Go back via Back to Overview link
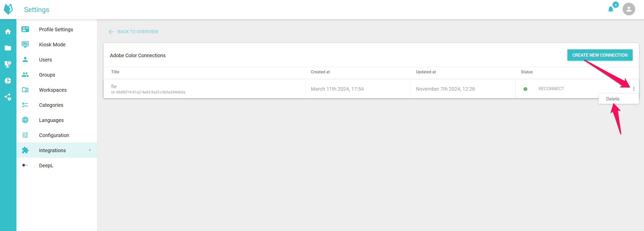This screenshot has height=231, width=644. pyautogui.click(x=138, y=31)
